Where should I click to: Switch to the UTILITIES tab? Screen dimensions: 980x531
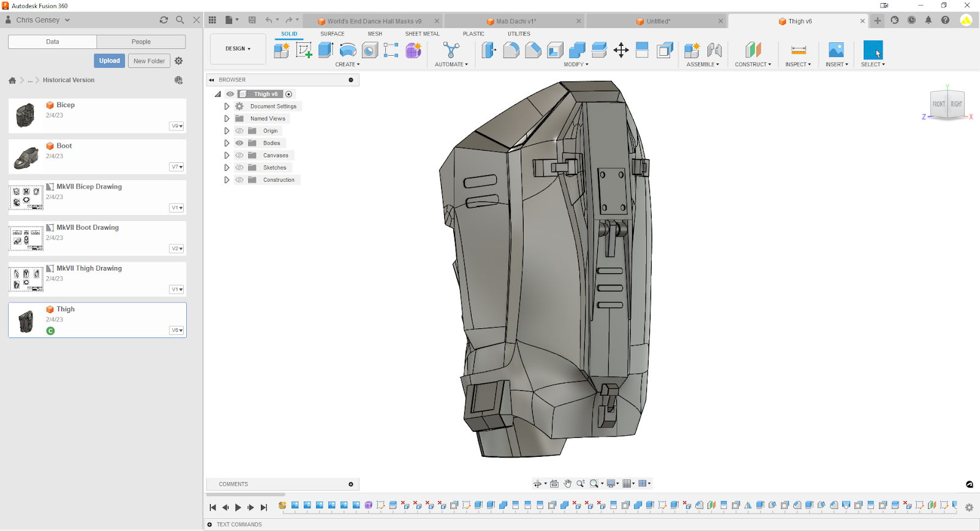(519, 34)
